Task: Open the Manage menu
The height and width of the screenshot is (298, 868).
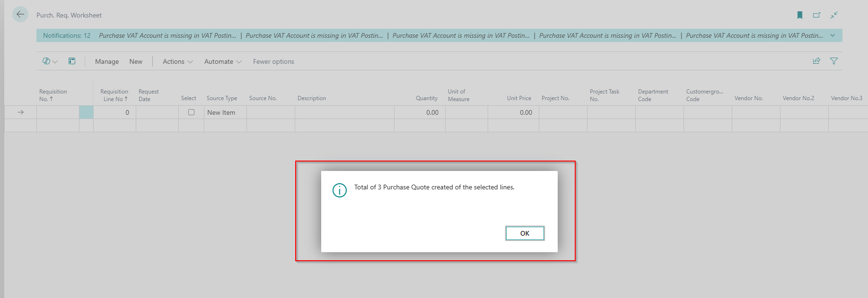Action: click(x=107, y=61)
